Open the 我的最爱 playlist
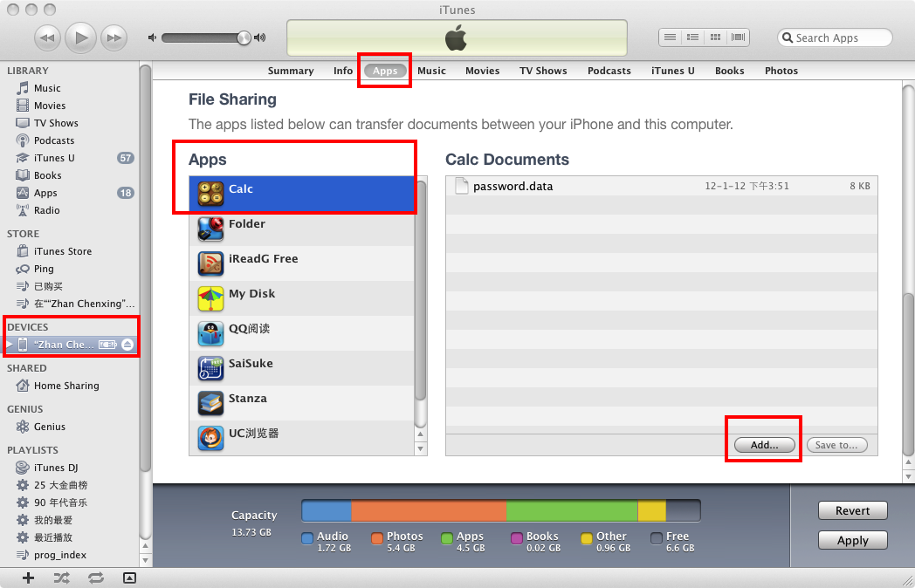The image size is (915, 588). (x=70, y=520)
